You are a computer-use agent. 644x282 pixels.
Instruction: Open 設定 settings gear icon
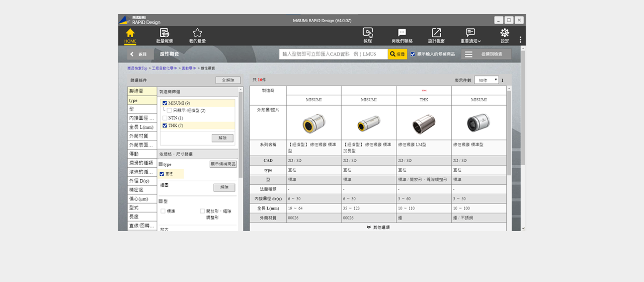tap(505, 33)
